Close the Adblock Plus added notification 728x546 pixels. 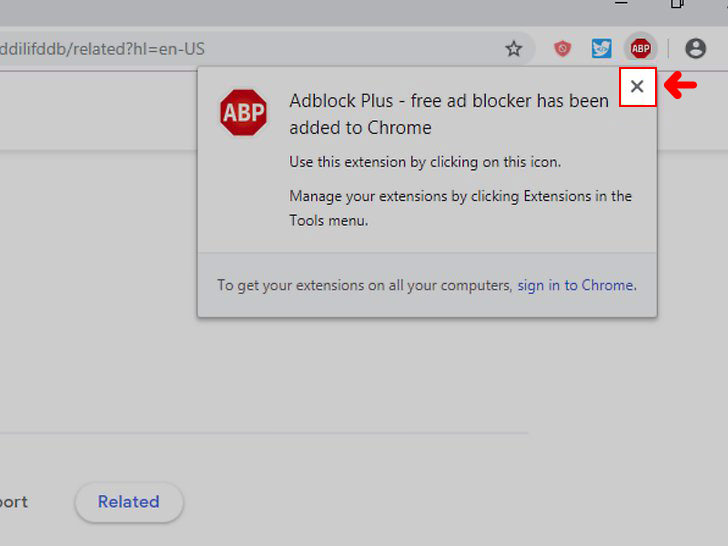(637, 86)
